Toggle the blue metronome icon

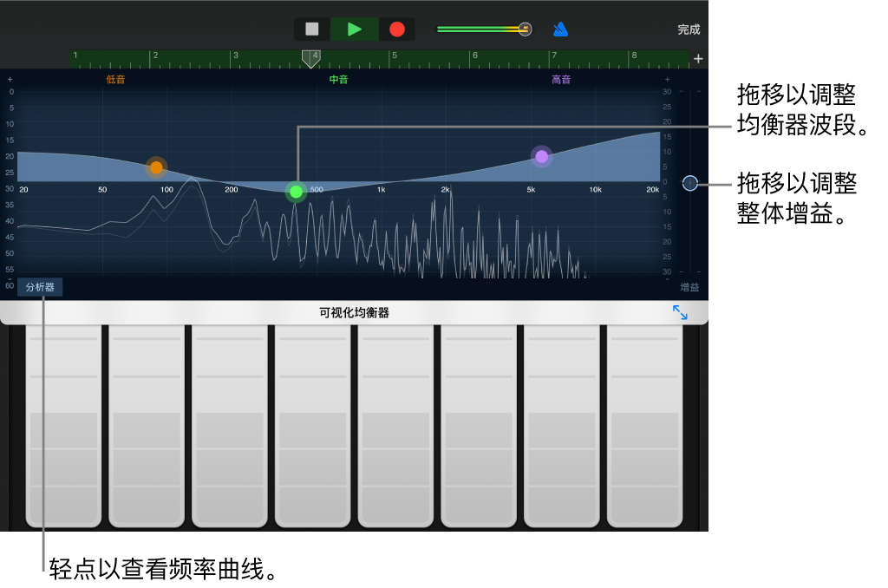pyautogui.click(x=560, y=29)
